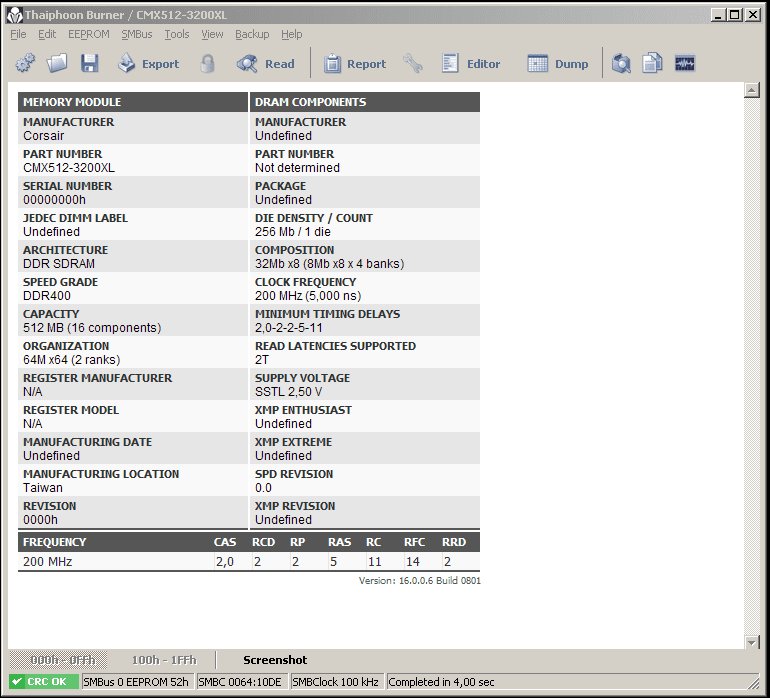Screen dimensions: 770x698
Task: Click the Report toolbar button
Action: [x=355, y=63]
